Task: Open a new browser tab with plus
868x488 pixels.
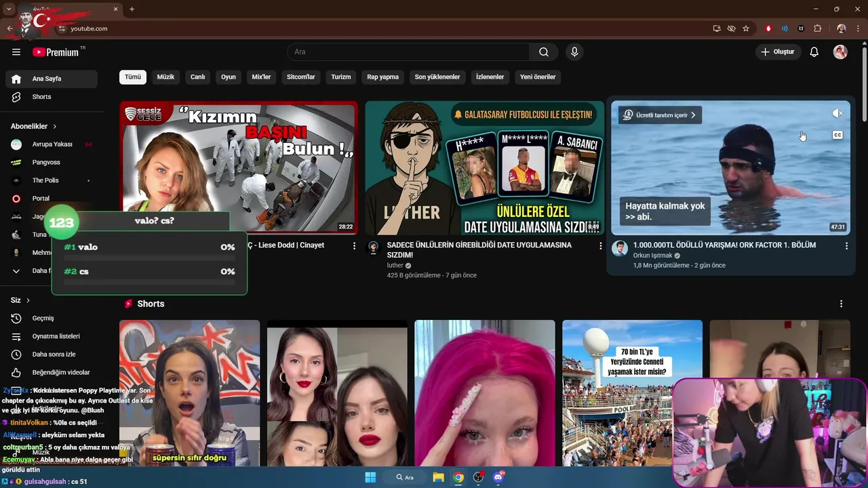Action: click(132, 9)
